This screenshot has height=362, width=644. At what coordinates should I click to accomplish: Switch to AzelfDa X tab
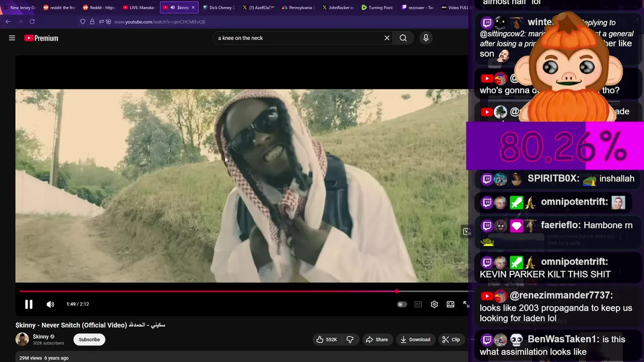point(259,8)
